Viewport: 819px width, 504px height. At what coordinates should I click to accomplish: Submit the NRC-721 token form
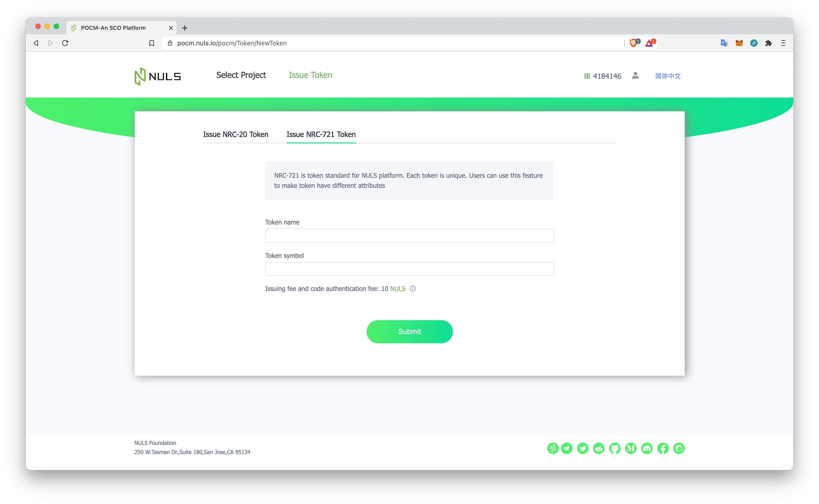(409, 331)
